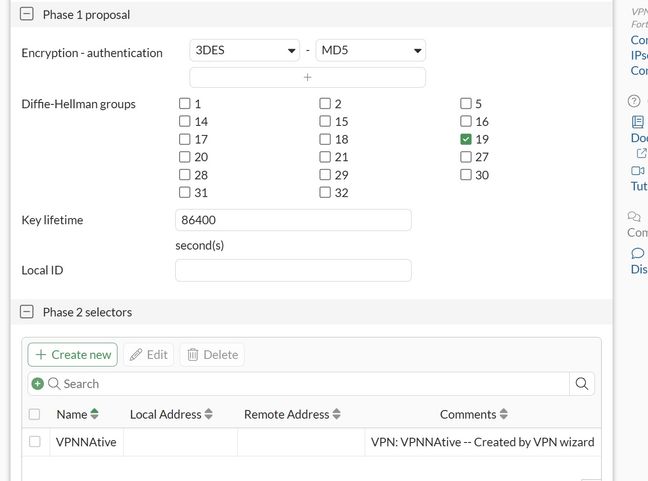Uncheck Diffie-Hellman group 19
This screenshot has width=648, height=481.
[x=466, y=140]
